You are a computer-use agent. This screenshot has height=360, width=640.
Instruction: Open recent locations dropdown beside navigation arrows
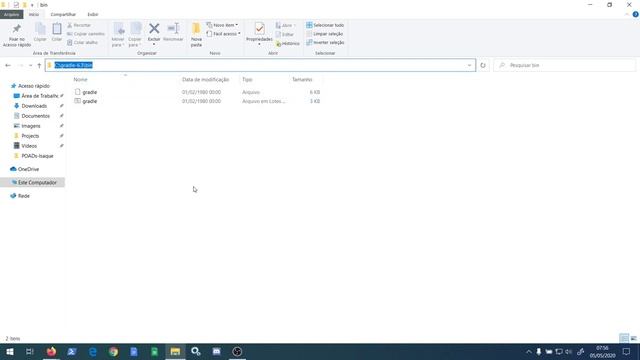click(31, 65)
